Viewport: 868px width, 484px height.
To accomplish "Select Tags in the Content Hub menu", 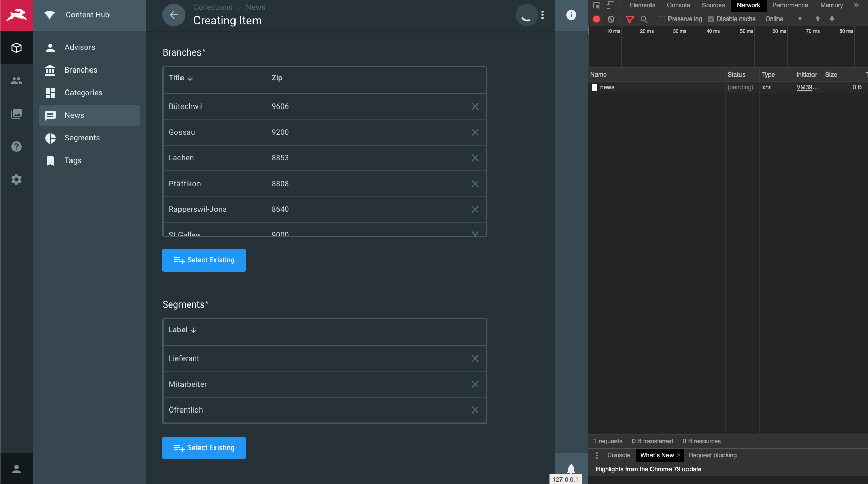I will pyautogui.click(x=73, y=160).
